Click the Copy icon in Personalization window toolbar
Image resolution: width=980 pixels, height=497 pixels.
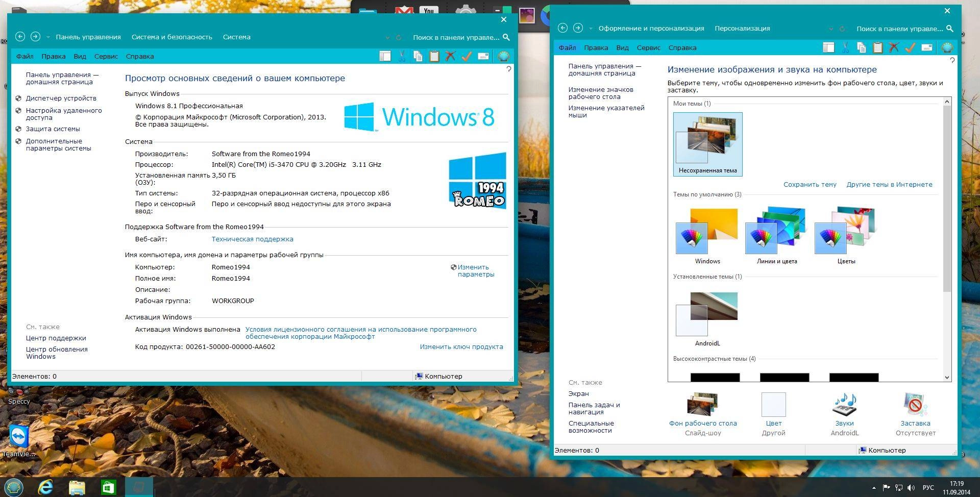862,47
